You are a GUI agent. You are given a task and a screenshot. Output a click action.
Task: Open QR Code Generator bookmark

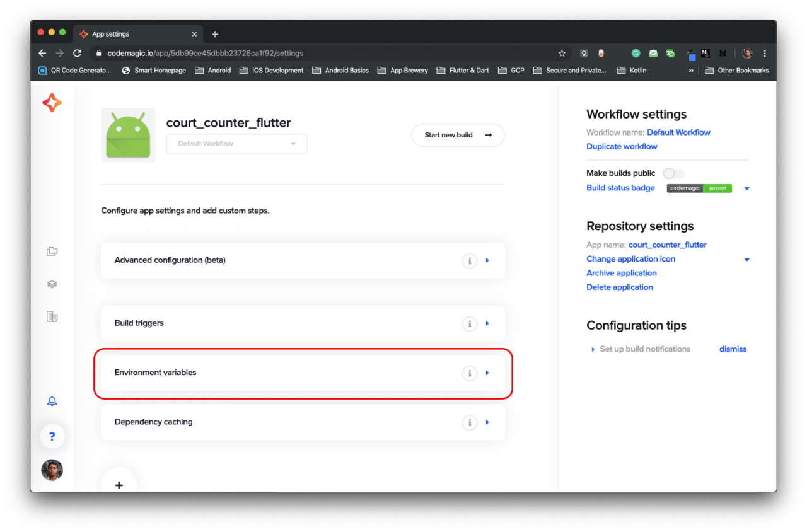click(74, 71)
